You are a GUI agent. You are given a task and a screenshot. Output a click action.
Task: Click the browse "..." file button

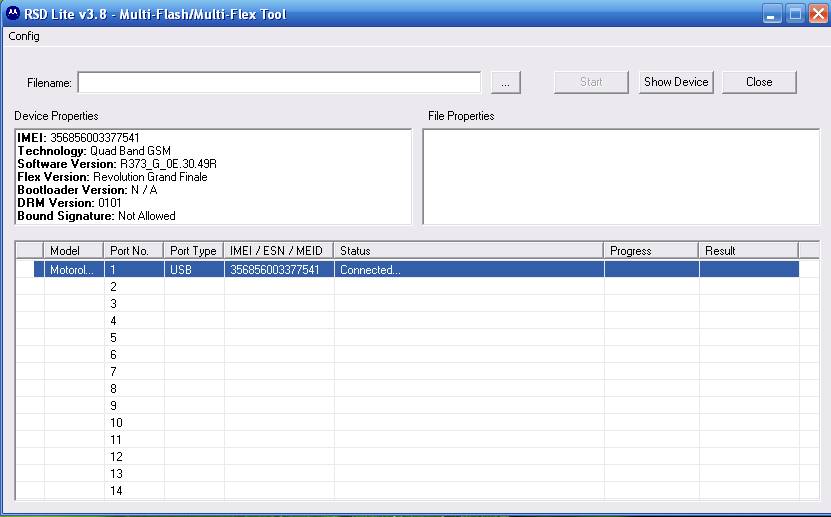506,83
